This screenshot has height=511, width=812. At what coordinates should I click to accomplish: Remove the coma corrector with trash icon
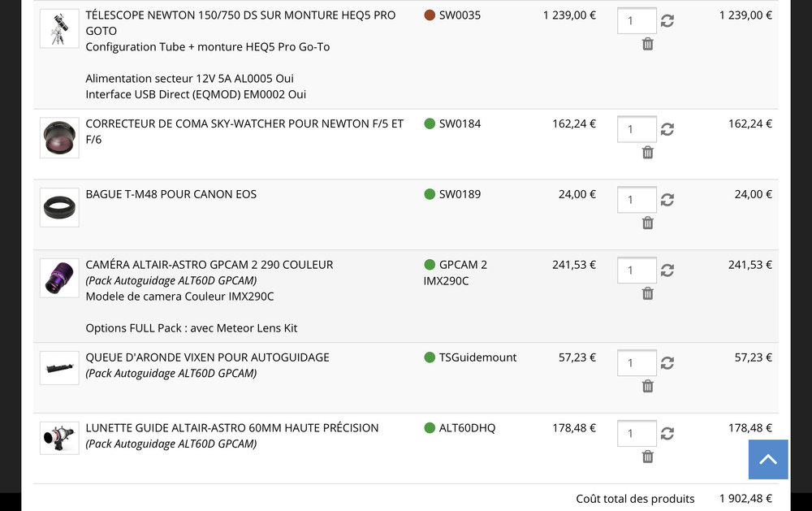pos(647,152)
